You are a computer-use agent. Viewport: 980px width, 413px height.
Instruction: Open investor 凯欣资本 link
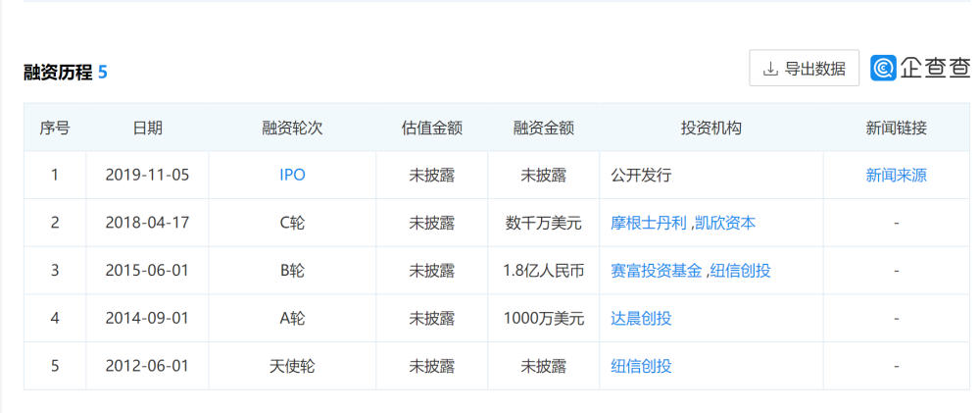pyautogui.click(x=726, y=223)
